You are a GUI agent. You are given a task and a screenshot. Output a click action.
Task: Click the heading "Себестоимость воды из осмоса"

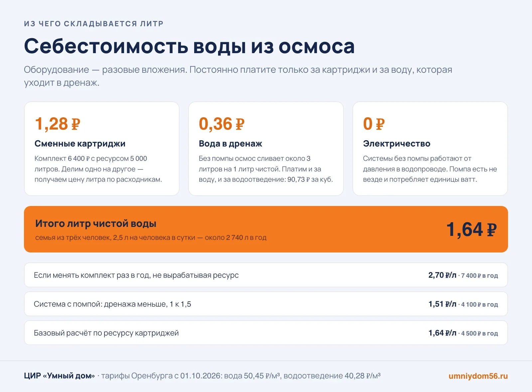(189, 46)
